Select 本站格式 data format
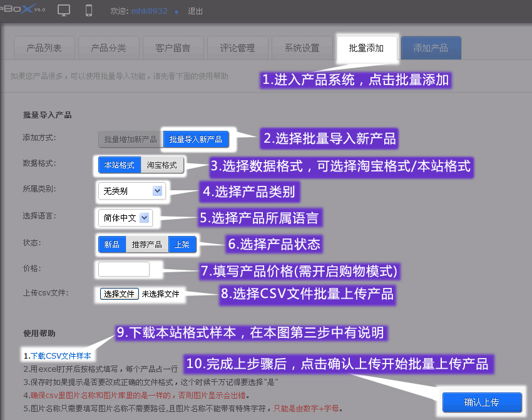 point(120,165)
